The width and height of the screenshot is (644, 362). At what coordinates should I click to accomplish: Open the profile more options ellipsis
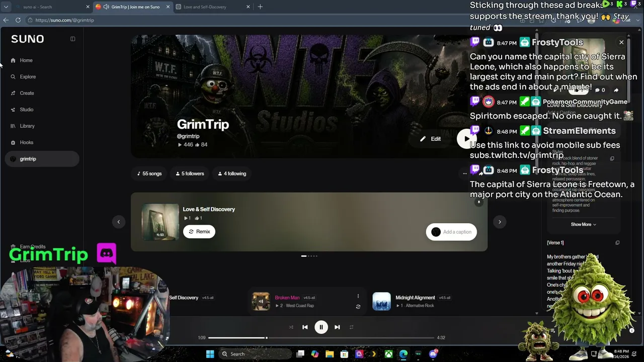(x=464, y=173)
